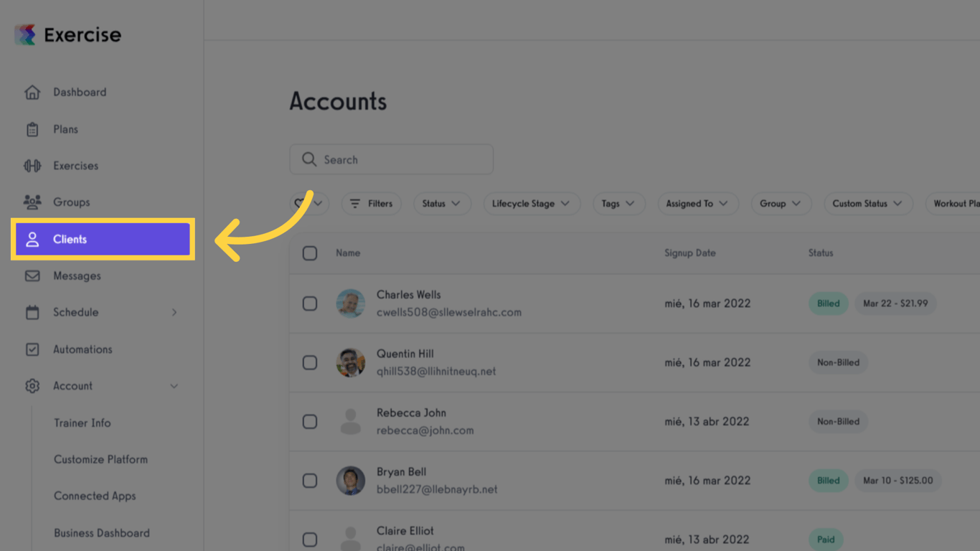The image size is (980, 551).
Task: Open the Lifecycle Stage dropdown
Action: (532, 204)
